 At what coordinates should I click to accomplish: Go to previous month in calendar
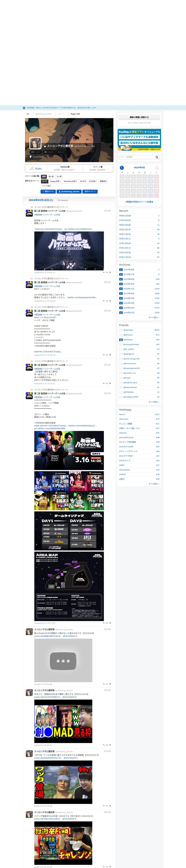click(x=122, y=168)
